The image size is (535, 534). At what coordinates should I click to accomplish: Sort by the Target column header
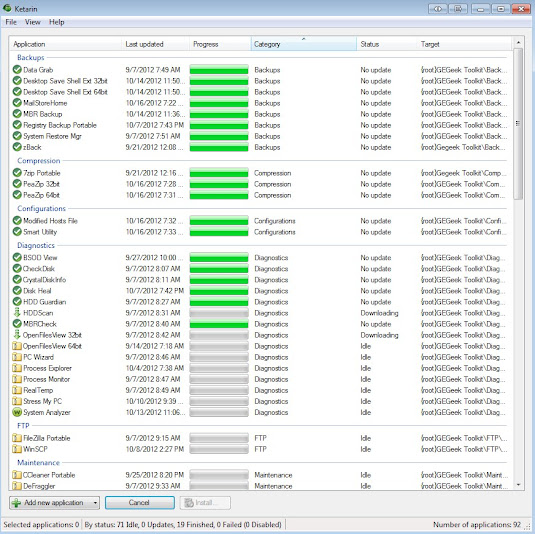point(464,44)
